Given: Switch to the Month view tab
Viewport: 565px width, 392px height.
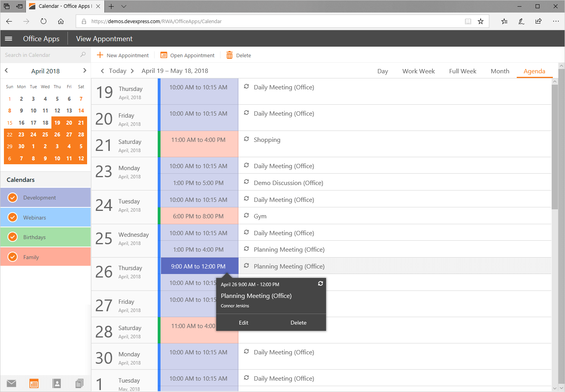Looking at the screenshot, I should pyautogui.click(x=500, y=71).
